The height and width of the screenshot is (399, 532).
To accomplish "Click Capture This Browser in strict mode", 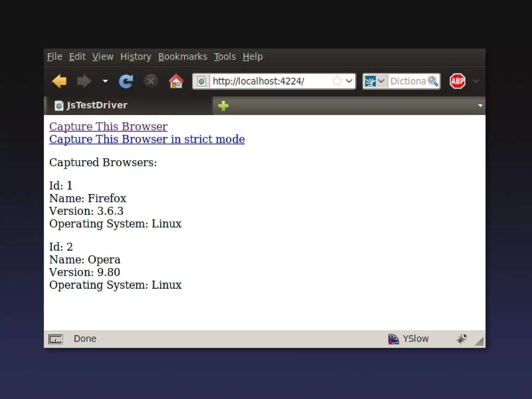I will [x=147, y=139].
